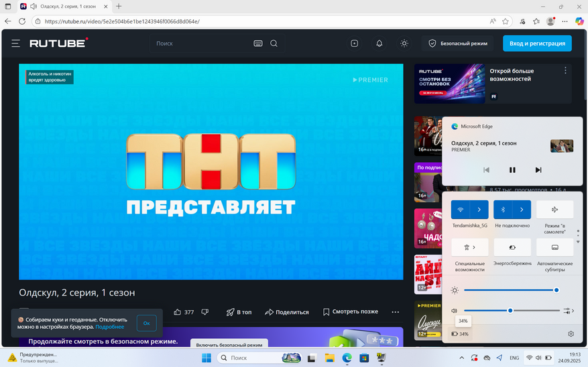
Task: Click the В топ rocket button
Action: [x=239, y=312]
